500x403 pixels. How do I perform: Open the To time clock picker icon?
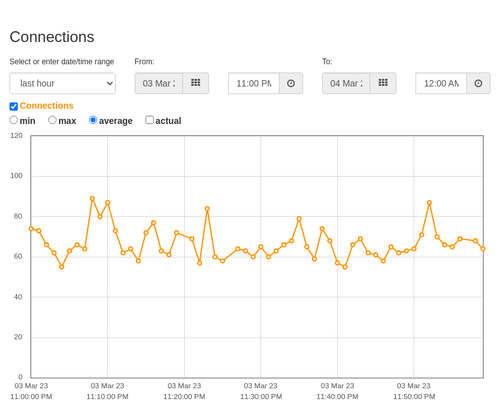pyautogui.click(x=478, y=83)
